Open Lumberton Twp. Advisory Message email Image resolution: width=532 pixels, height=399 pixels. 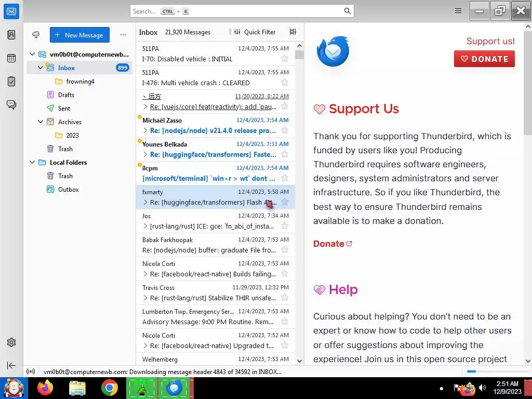coord(216,316)
